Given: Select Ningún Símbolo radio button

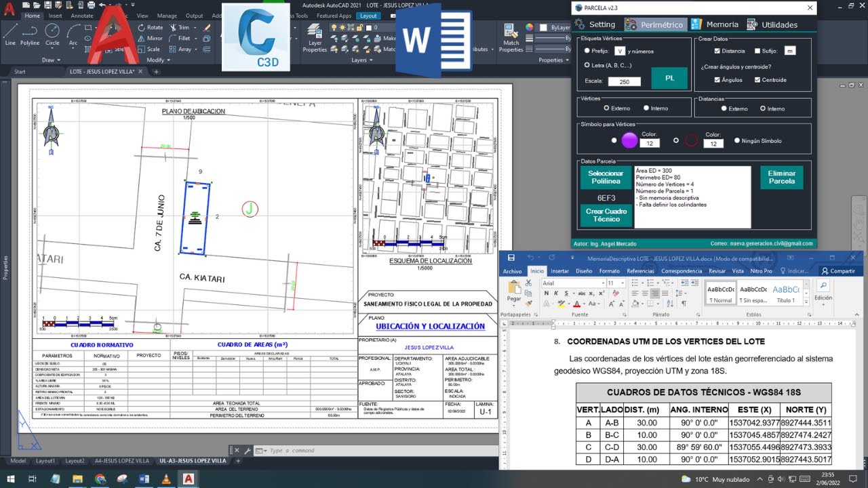Looking at the screenshot, I should [737, 141].
